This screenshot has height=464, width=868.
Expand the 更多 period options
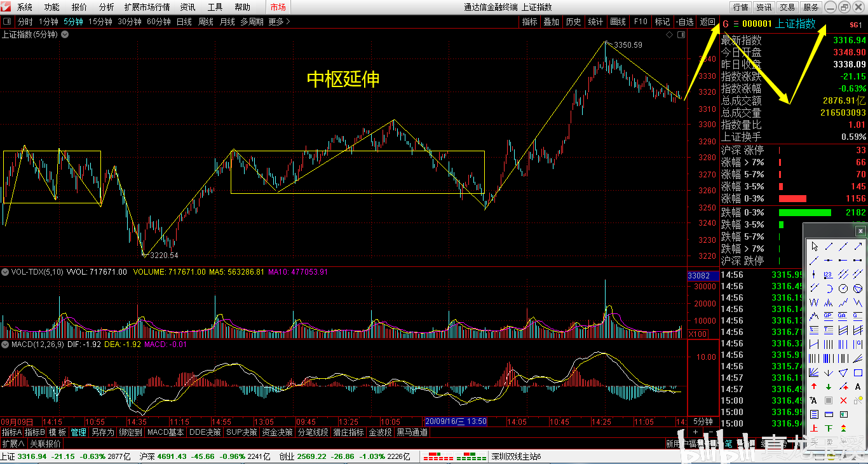279,22
